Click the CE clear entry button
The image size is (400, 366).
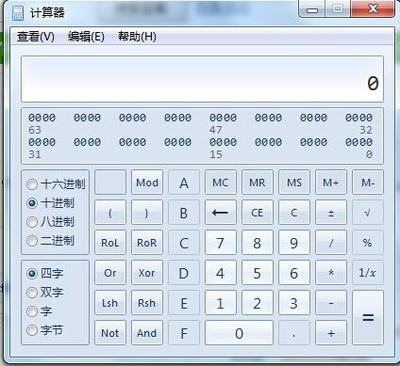click(257, 213)
